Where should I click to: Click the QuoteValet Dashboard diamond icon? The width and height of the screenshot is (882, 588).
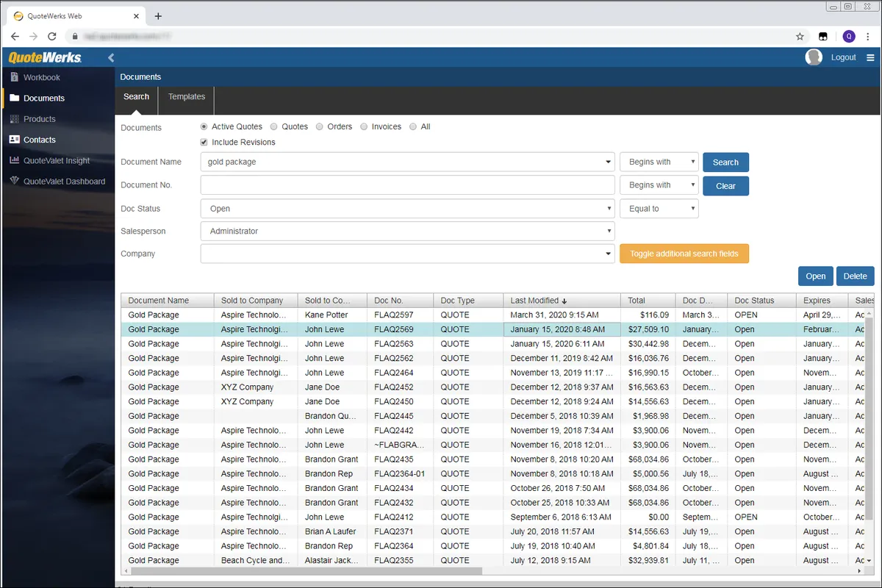point(14,181)
